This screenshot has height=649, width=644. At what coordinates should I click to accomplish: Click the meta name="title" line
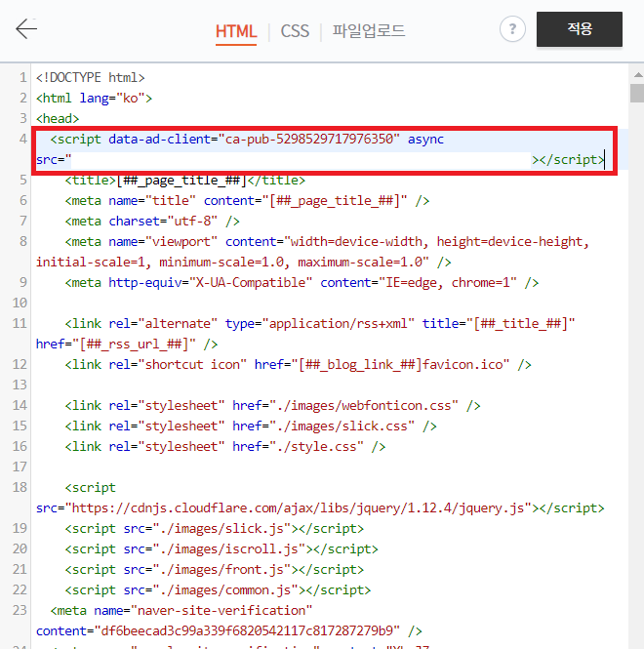click(247, 201)
